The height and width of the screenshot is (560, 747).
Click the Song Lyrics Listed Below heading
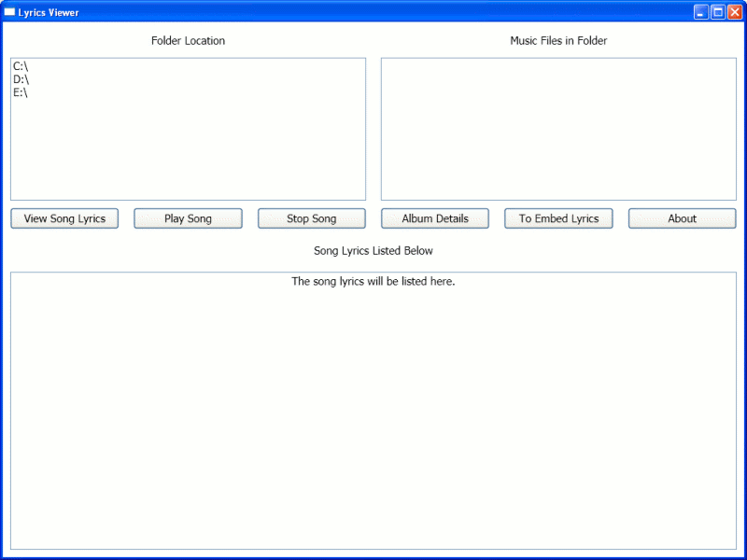click(x=373, y=251)
